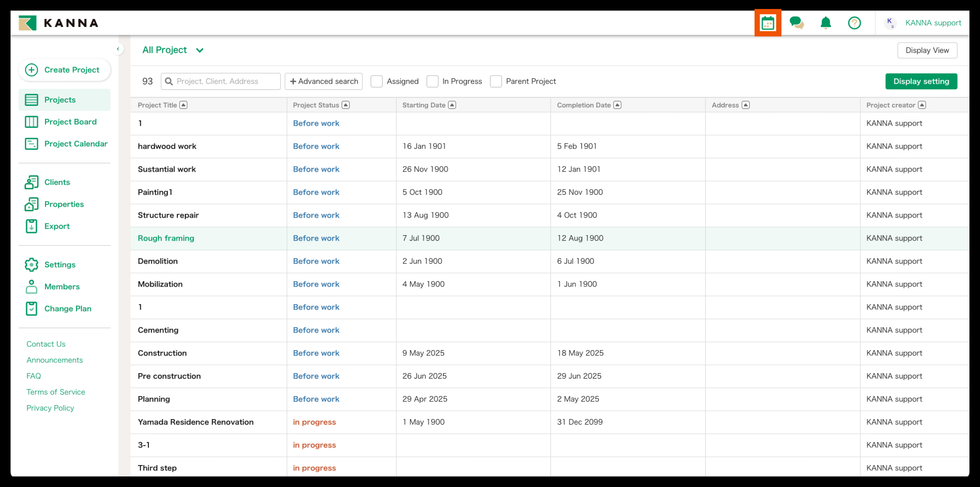Expand the All Project dropdown
980x487 pixels.
[199, 50]
